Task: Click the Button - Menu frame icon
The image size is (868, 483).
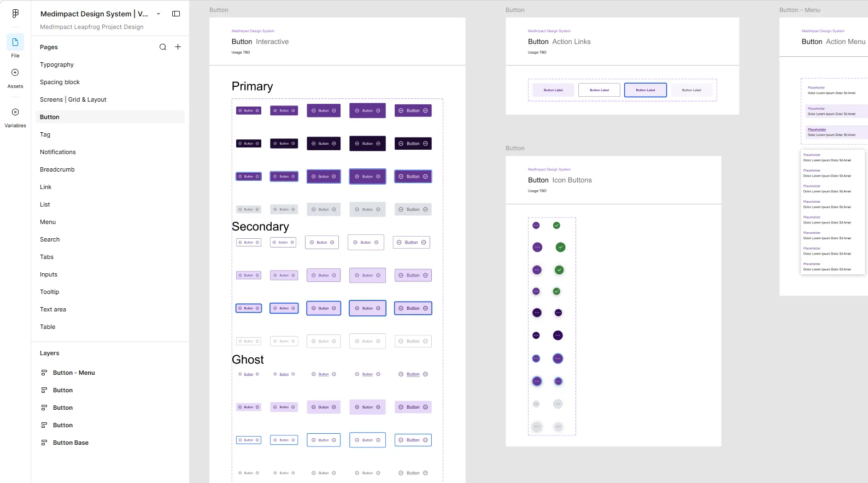Action: click(x=44, y=373)
